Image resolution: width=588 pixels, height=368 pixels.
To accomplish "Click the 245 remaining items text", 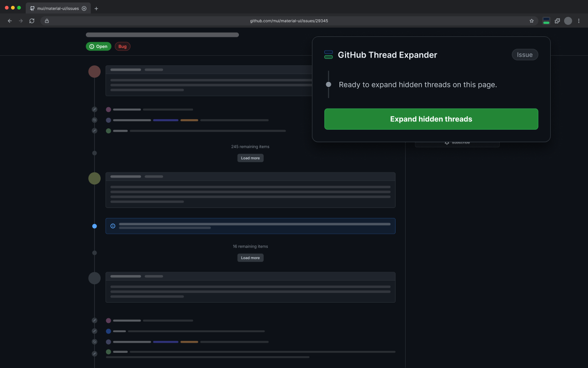I will click(x=250, y=147).
